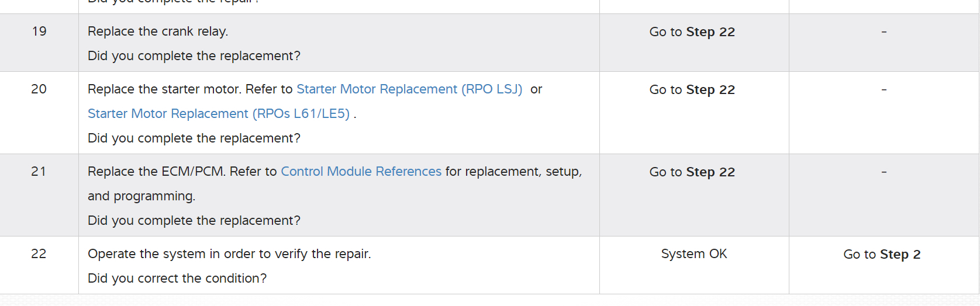Select step number 20 cell
The width and height of the screenshot is (980, 306).
point(39,89)
